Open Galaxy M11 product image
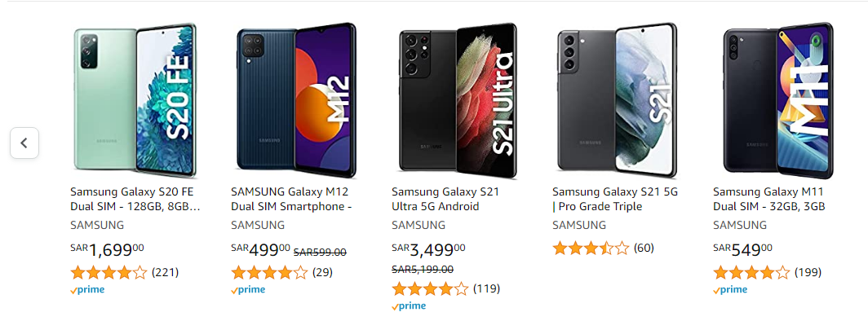The width and height of the screenshot is (868, 321). tap(778, 101)
